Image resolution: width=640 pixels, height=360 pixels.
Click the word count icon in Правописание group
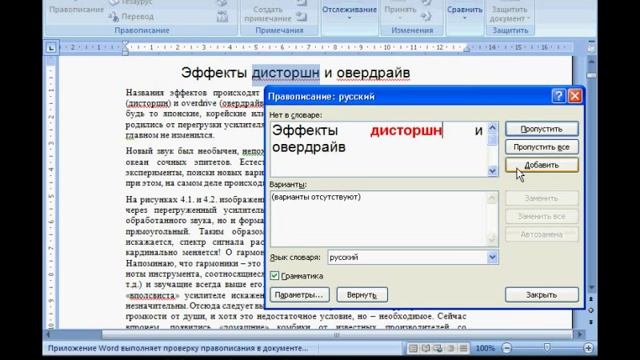pos(222,16)
